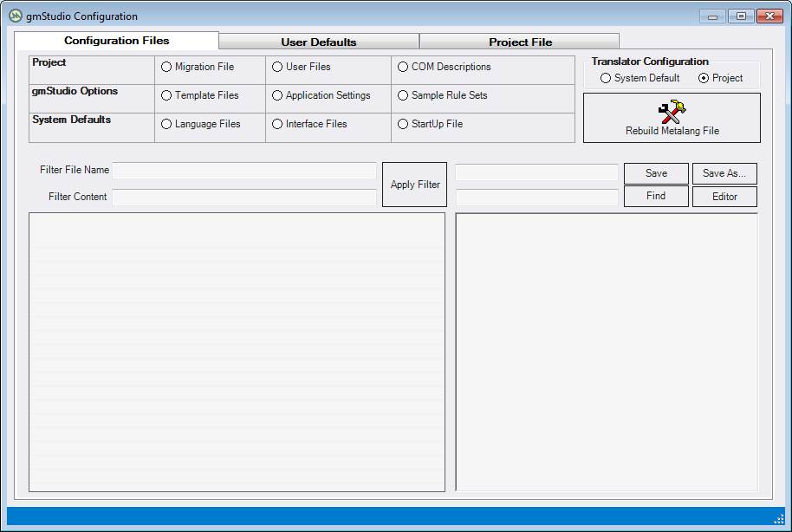Pick the Application Settings radio button
Image resolution: width=792 pixels, height=532 pixels.
point(277,96)
